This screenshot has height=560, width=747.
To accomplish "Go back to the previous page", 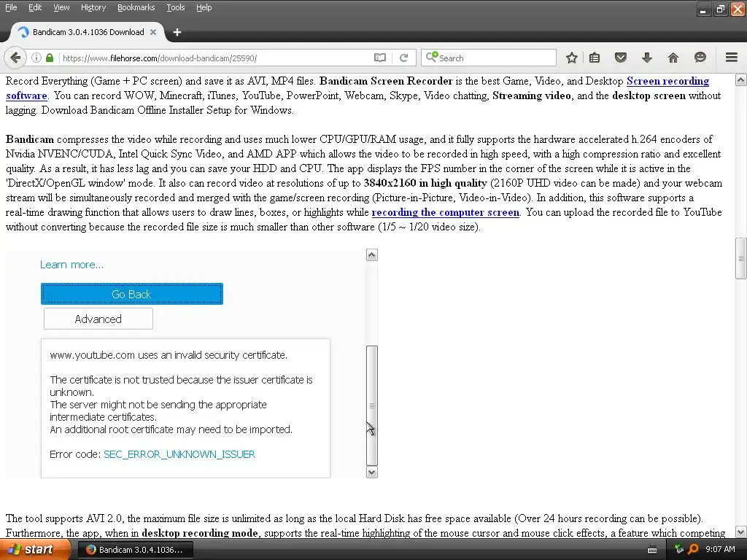I will click(15, 58).
